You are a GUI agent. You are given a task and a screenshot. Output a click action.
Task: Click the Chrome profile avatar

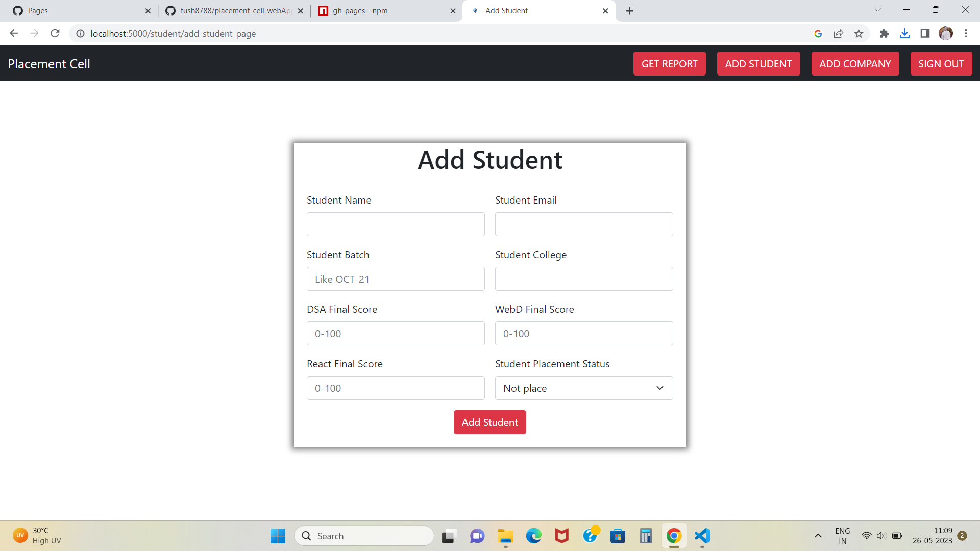(947, 33)
